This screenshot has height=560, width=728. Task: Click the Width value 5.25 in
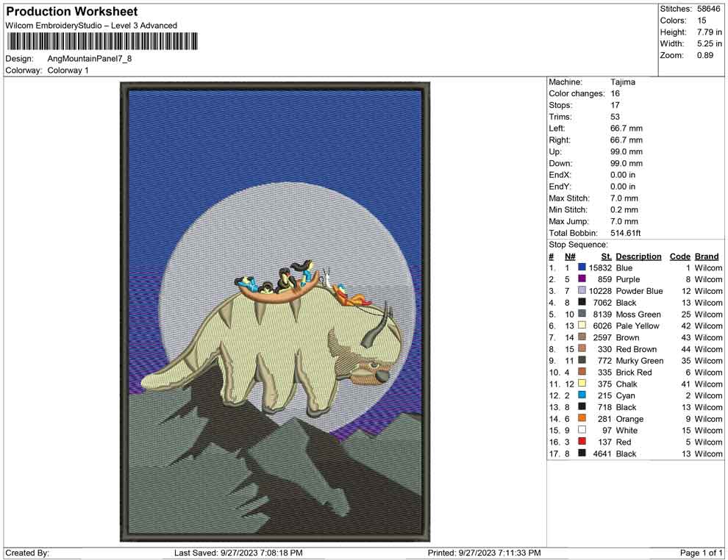pos(710,43)
